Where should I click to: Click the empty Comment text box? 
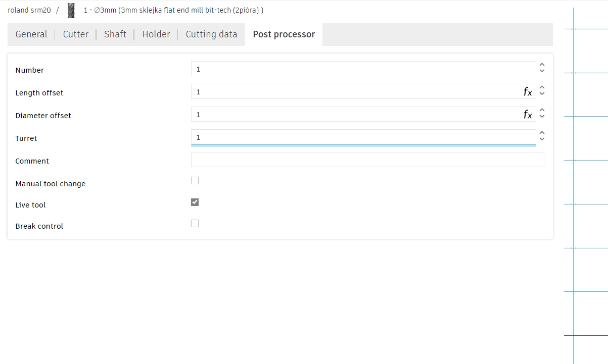(x=368, y=160)
